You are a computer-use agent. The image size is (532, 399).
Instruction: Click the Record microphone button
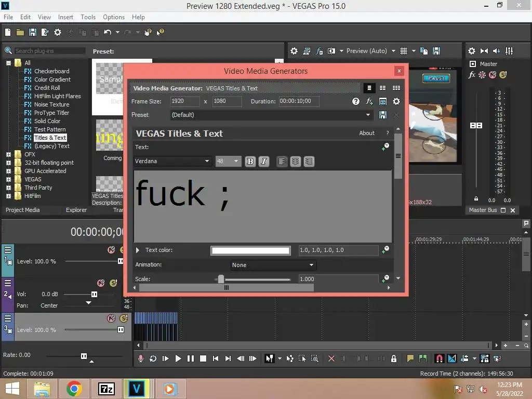pos(140,358)
